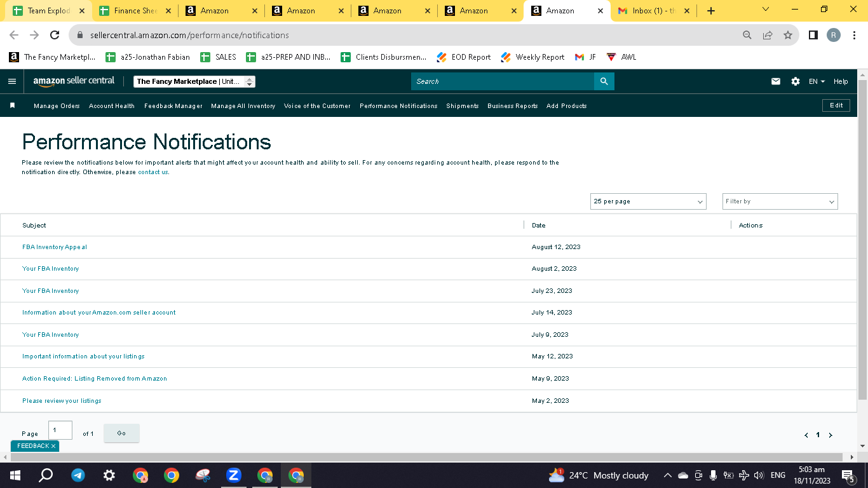The height and width of the screenshot is (488, 868).
Task: Switch to the Team Explode tab
Action: (x=48, y=11)
